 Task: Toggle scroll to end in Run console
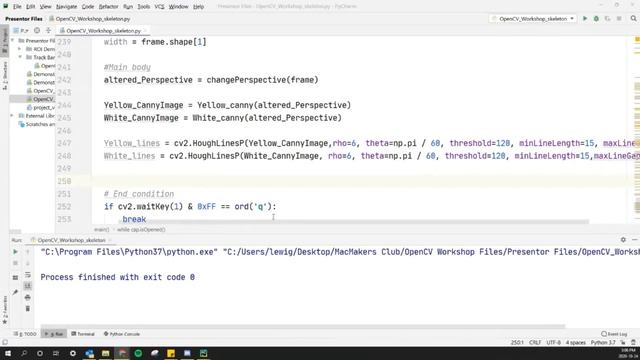click(28, 286)
